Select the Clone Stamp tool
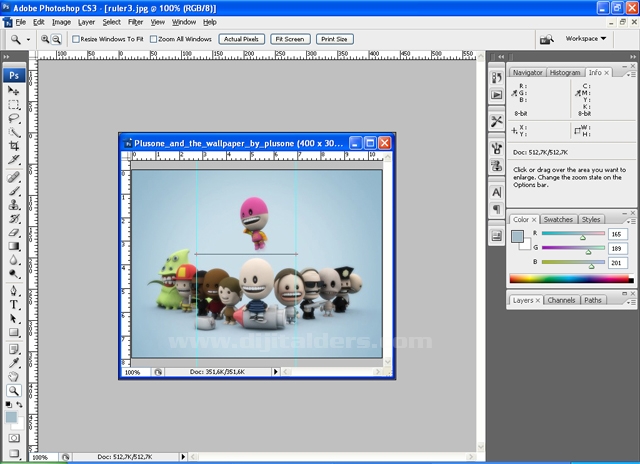Image resolution: width=640 pixels, height=464 pixels. tap(14, 204)
